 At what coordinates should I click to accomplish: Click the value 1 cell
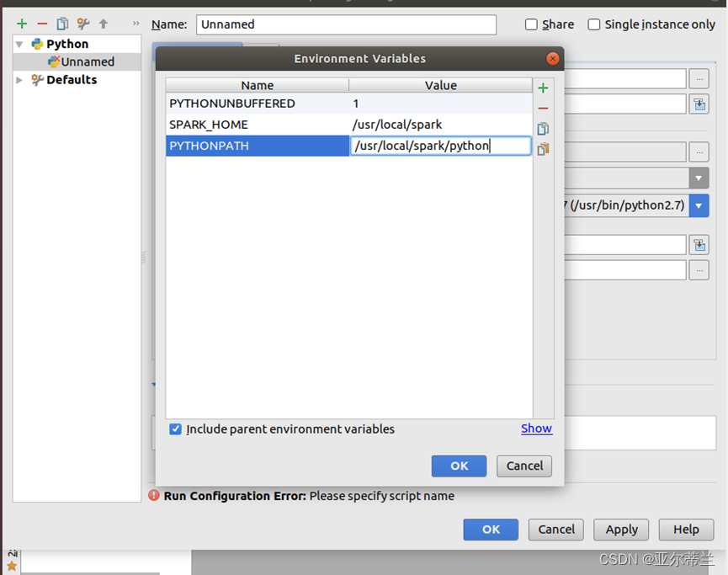click(441, 104)
